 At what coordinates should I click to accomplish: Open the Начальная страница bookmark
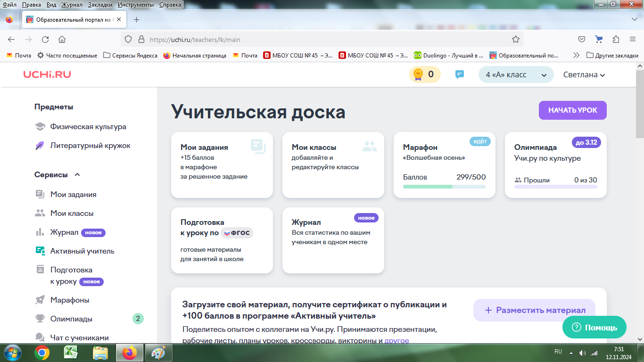195,55
